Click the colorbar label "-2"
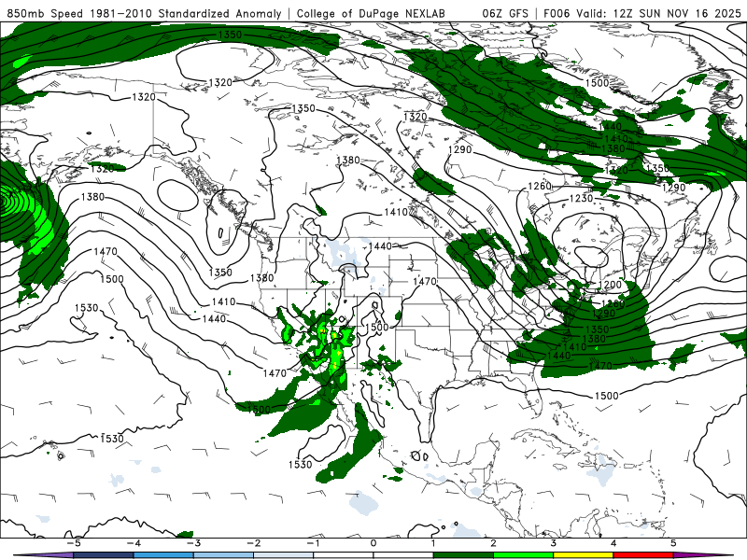The height and width of the screenshot is (560, 747). [x=253, y=543]
